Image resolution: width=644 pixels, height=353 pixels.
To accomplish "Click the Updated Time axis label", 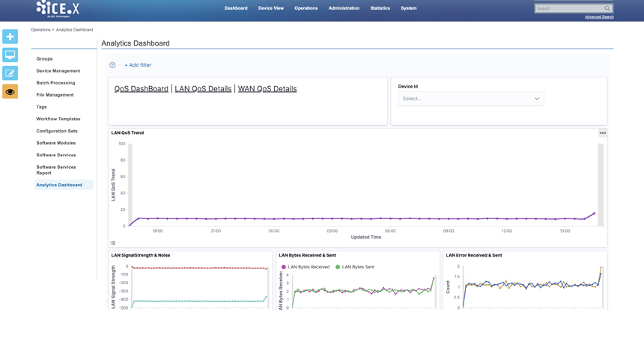I will [x=366, y=237].
